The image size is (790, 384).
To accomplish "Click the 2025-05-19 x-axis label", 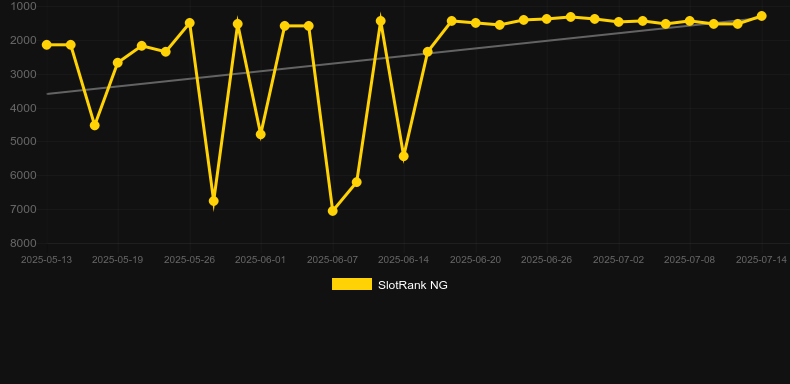I will click(x=117, y=260).
